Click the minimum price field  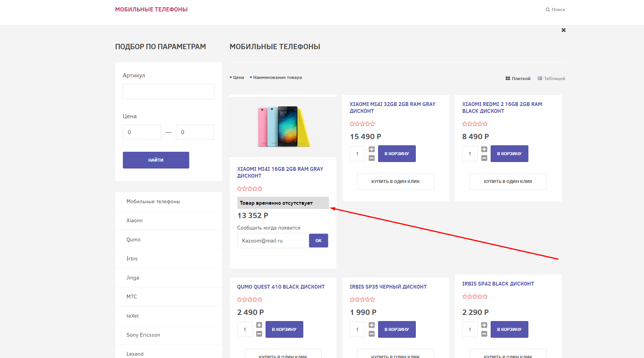(x=142, y=132)
